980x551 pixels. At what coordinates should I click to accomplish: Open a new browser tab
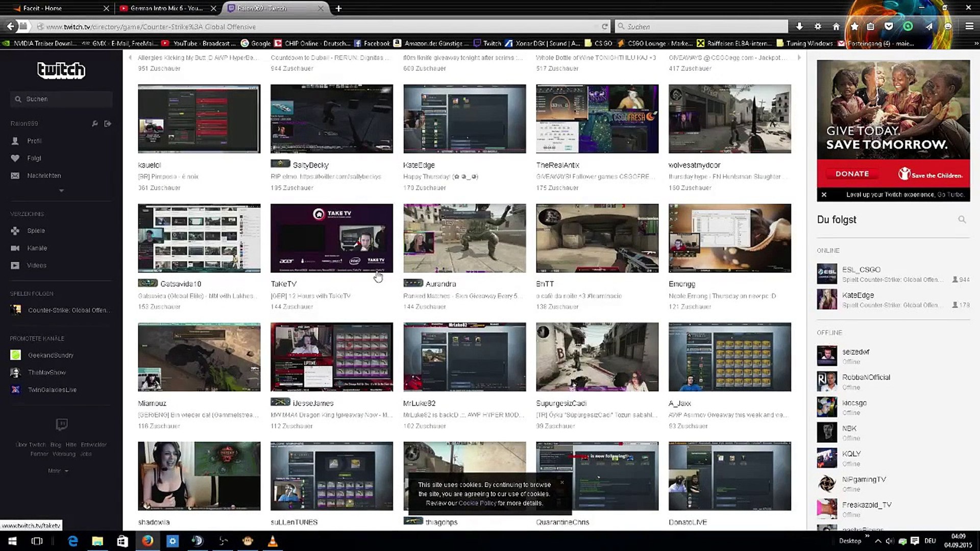pyautogui.click(x=338, y=8)
